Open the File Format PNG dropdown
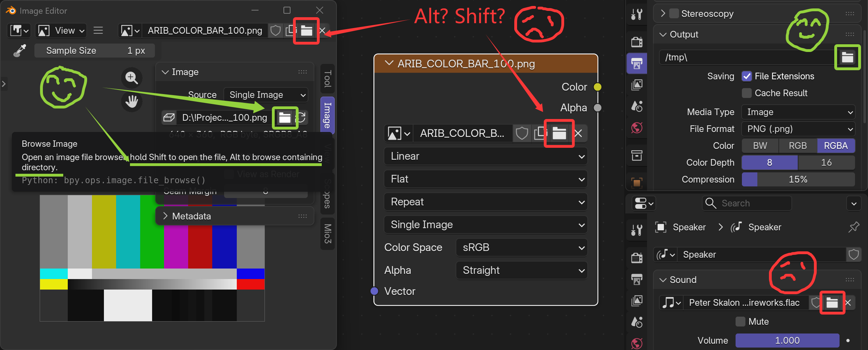 798,129
